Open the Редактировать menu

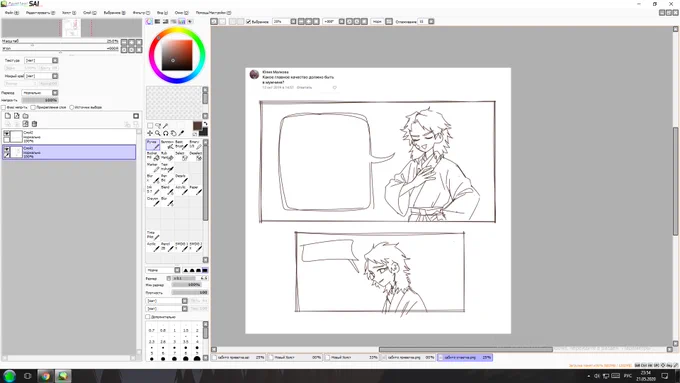point(40,13)
